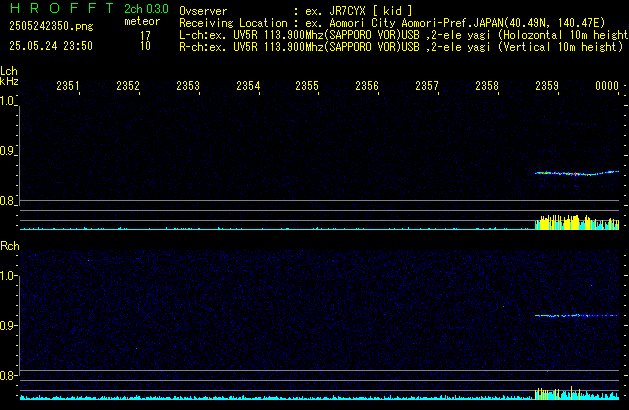
Task: Click the 2359 time marker
Action: pyautogui.click(x=547, y=86)
